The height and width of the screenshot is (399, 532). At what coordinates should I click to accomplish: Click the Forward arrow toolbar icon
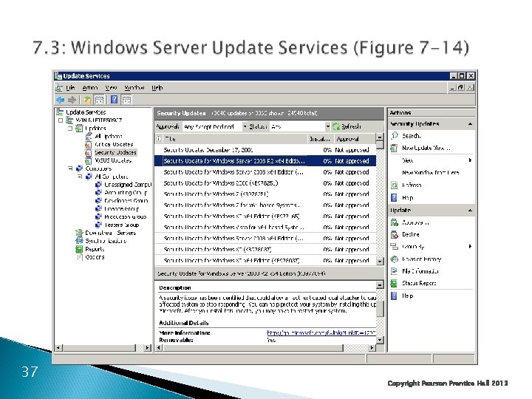point(72,100)
